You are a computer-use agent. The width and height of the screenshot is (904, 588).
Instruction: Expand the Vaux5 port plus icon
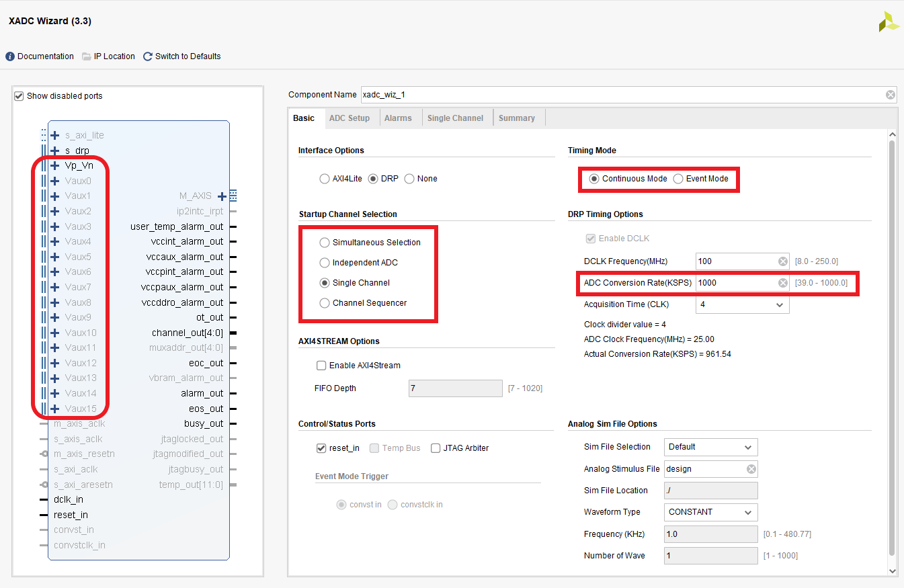[x=55, y=257]
